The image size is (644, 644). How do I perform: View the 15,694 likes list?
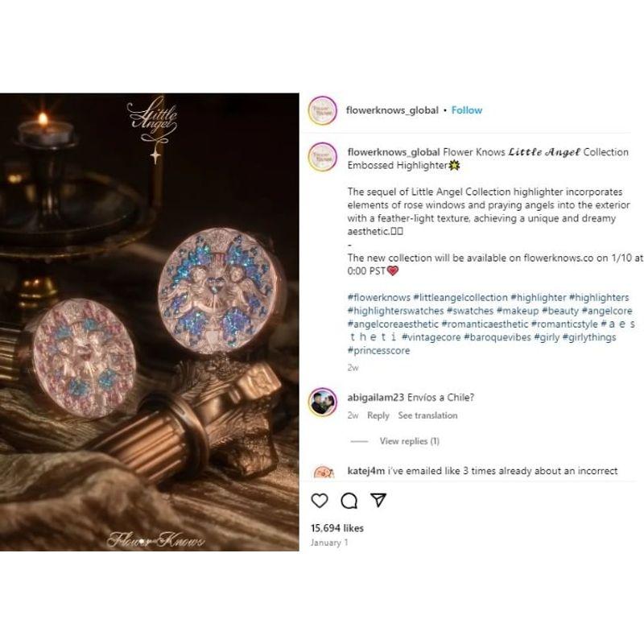coord(337,528)
